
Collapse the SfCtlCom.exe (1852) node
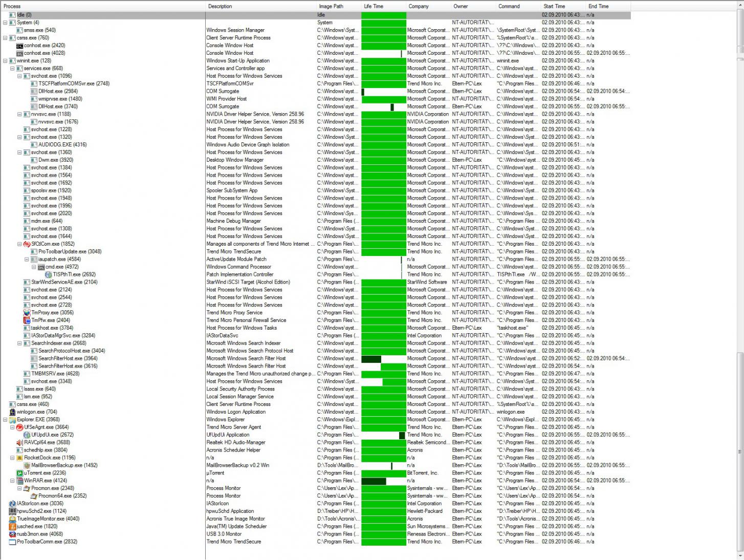click(19, 244)
